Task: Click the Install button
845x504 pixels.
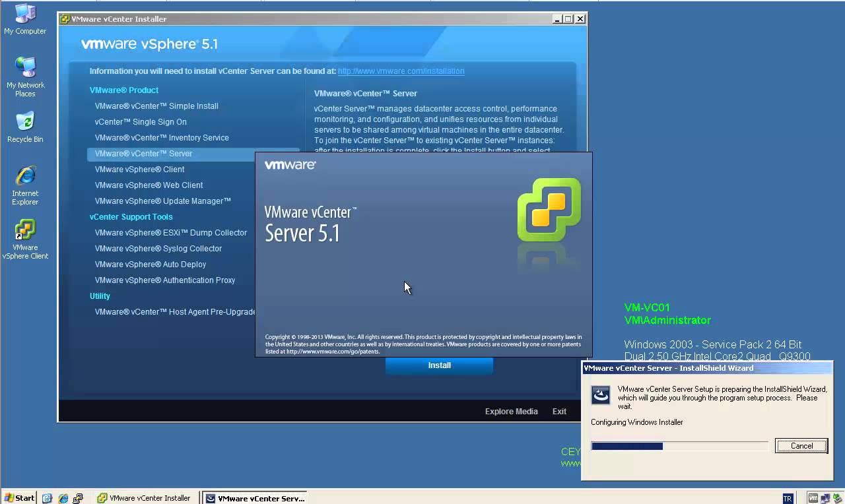Action: coord(439,365)
